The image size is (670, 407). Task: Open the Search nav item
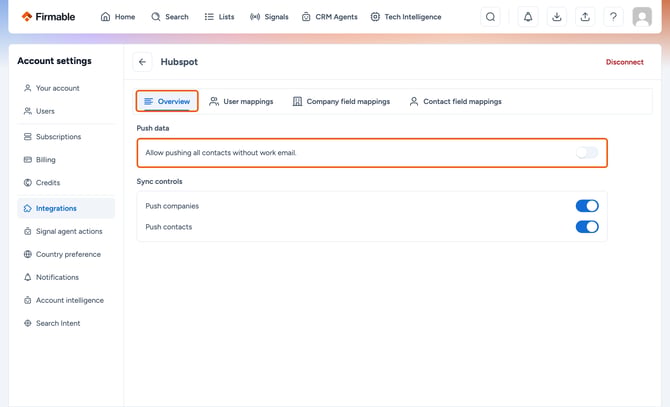tap(170, 17)
